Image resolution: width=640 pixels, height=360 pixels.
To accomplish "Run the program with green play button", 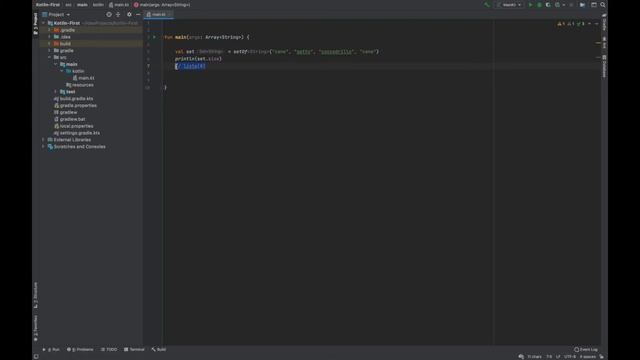I will coord(530,5).
